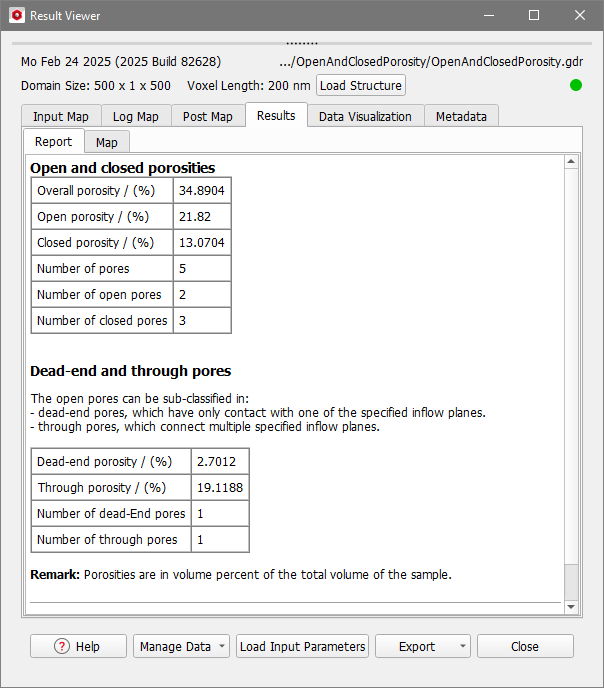
Task: Click Load Input Parameters button
Action: point(303,646)
